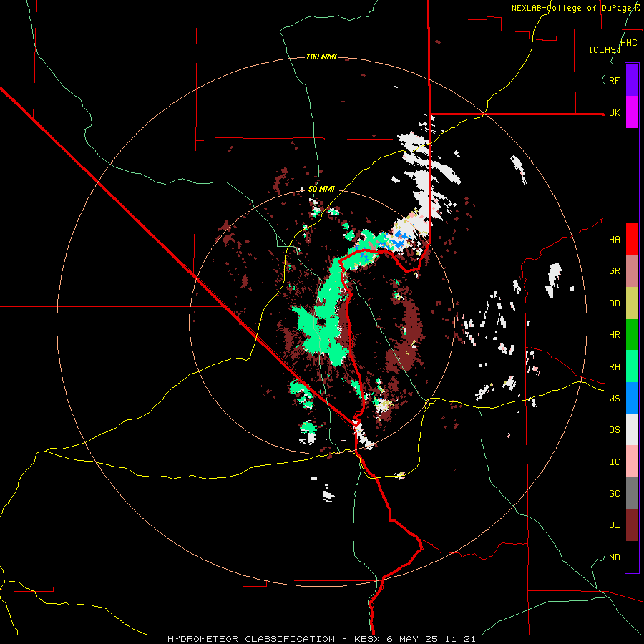Click the magenta UK legend swatch
Image resolution: width=644 pixels, height=644 pixels.
coord(632,112)
